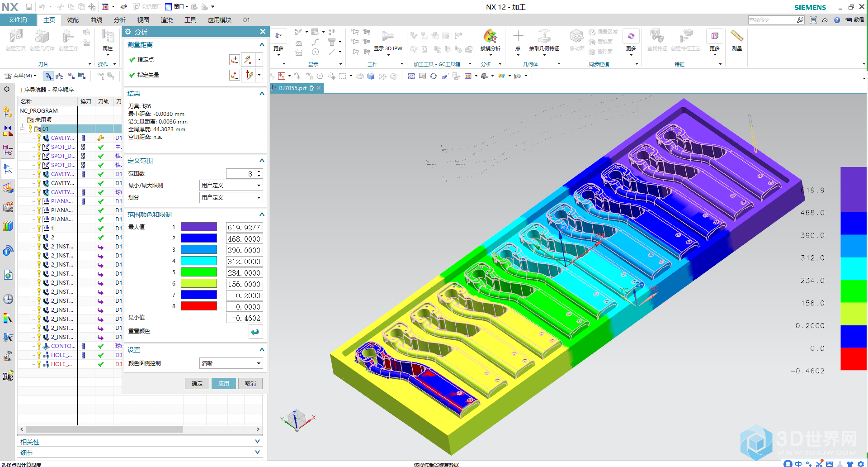
Task: Close the BJ7055.prt document tab
Action: click(319, 88)
